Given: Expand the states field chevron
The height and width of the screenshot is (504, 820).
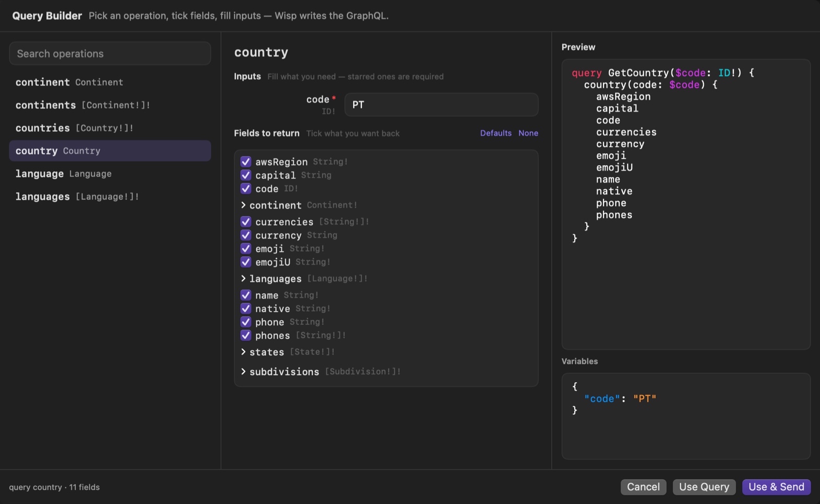Looking at the screenshot, I should (x=243, y=352).
